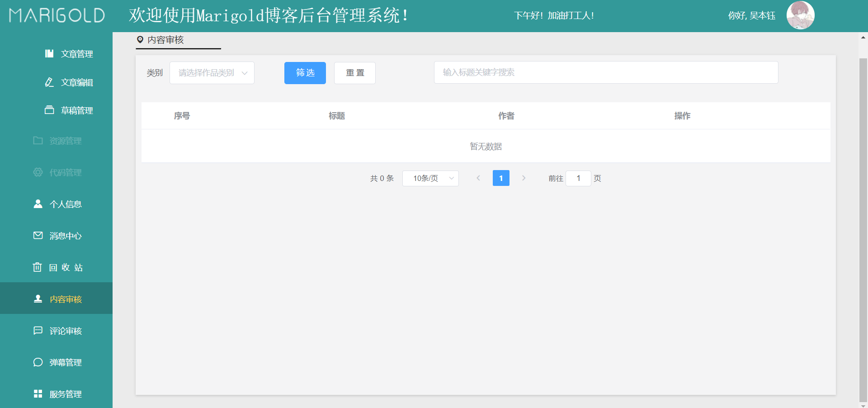Click the 个人信息 person icon
Screen dimensions: 868x408
38,204
